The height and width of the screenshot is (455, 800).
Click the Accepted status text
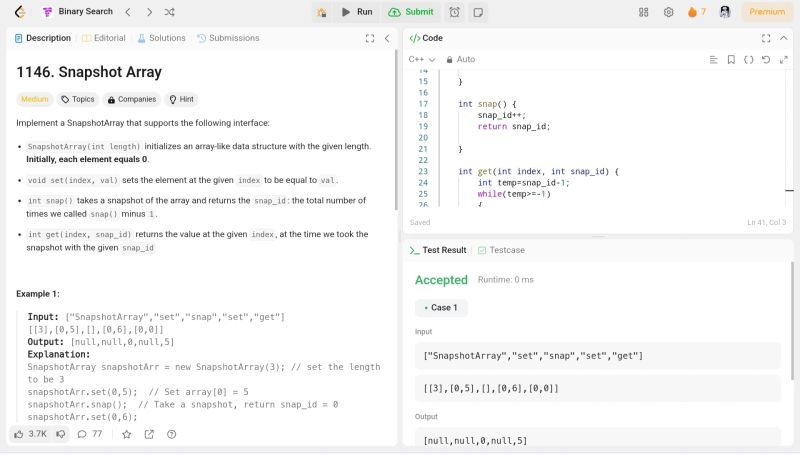click(441, 280)
